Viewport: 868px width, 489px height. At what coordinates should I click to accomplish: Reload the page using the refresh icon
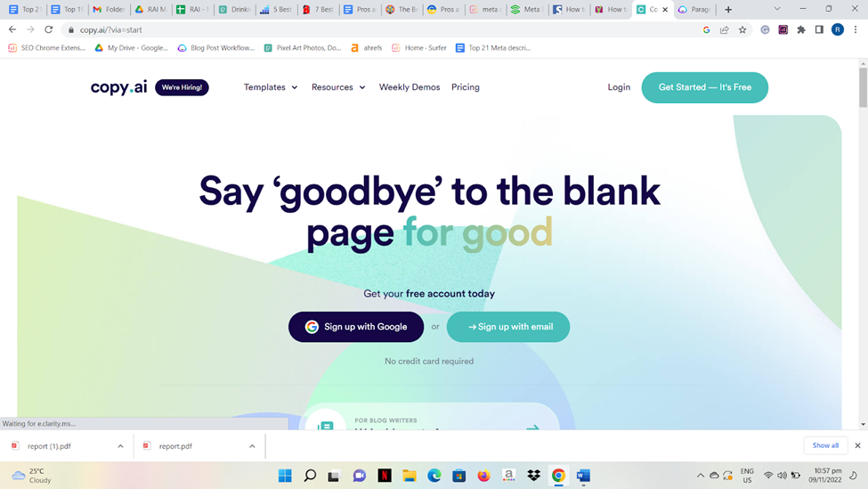click(49, 30)
